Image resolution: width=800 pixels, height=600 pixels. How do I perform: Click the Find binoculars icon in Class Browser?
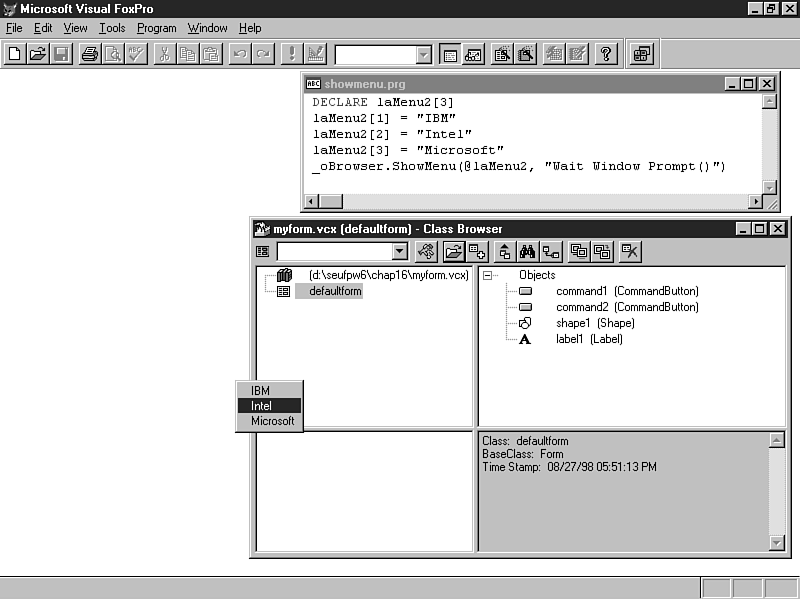click(528, 252)
